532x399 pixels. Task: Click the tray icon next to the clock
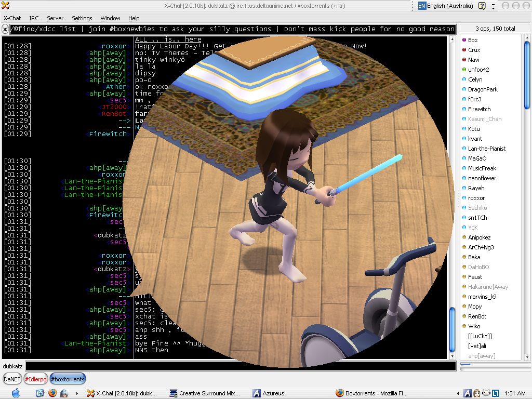point(496,393)
